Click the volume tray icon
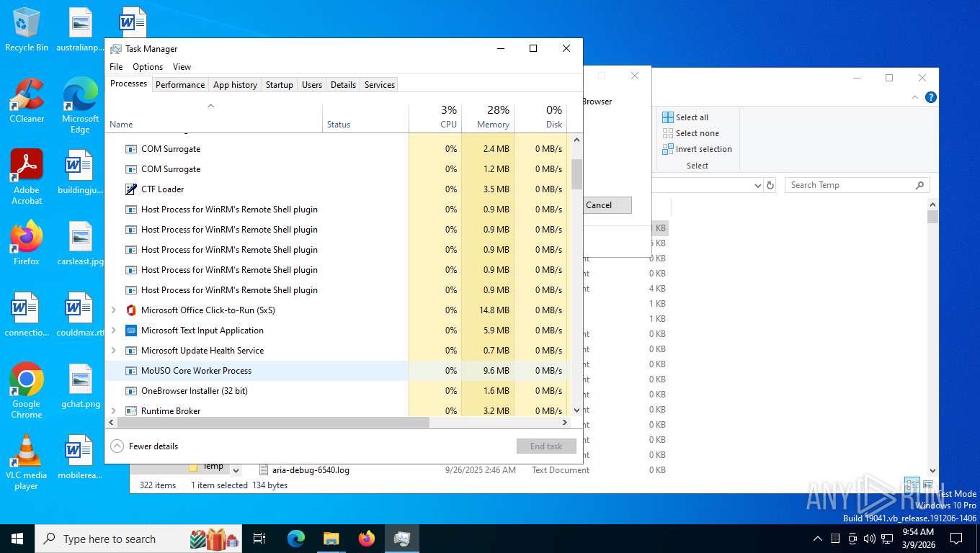Viewport: 980px width, 553px height. pos(870,539)
